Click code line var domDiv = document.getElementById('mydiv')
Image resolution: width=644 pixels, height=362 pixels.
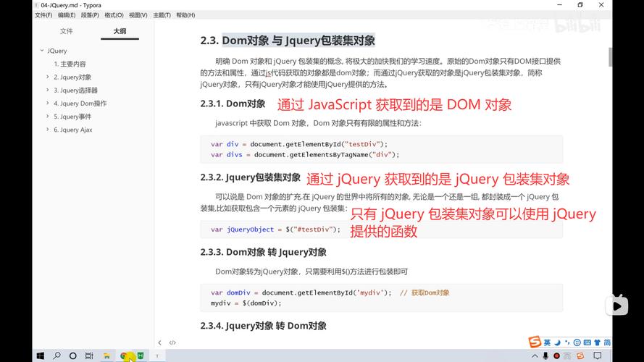[x=301, y=292]
